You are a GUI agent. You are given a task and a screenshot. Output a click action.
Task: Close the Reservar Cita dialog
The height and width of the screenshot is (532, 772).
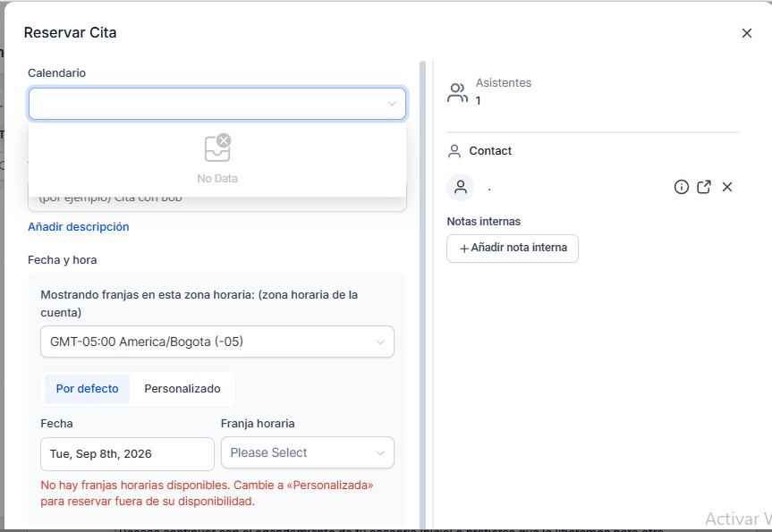746,33
